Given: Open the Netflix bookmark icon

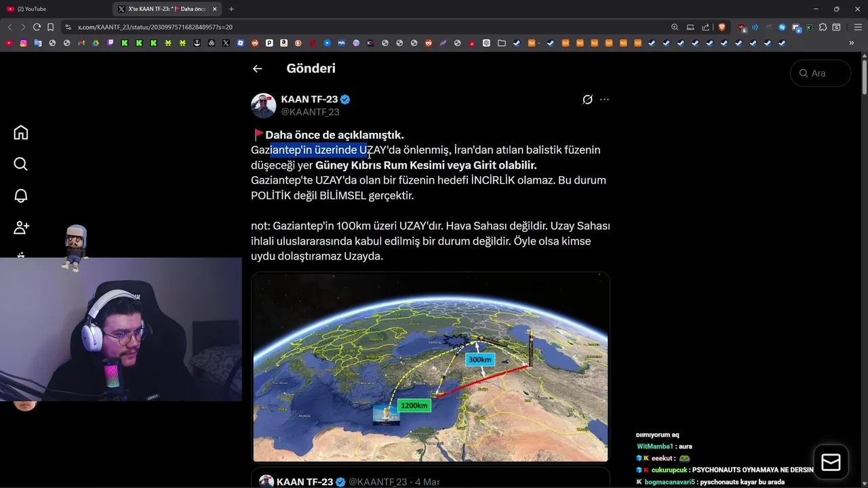Looking at the screenshot, I should pos(313,43).
